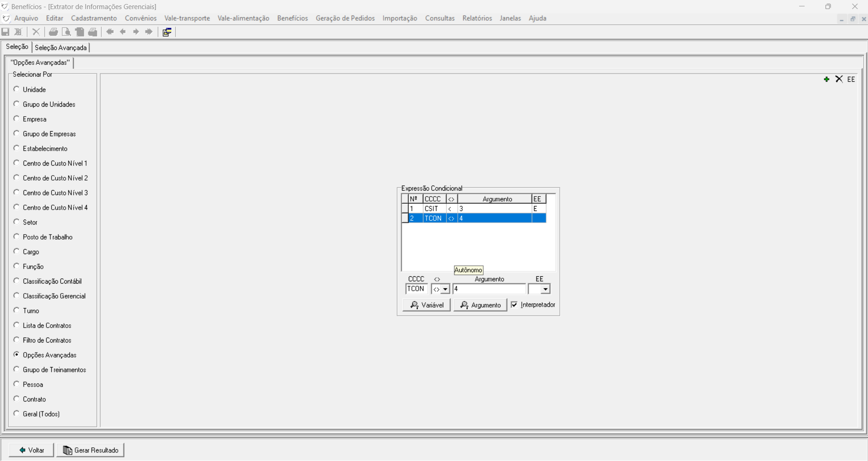Remove condition with black X icon
The image size is (868, 461).
click(x=839, y=79)
